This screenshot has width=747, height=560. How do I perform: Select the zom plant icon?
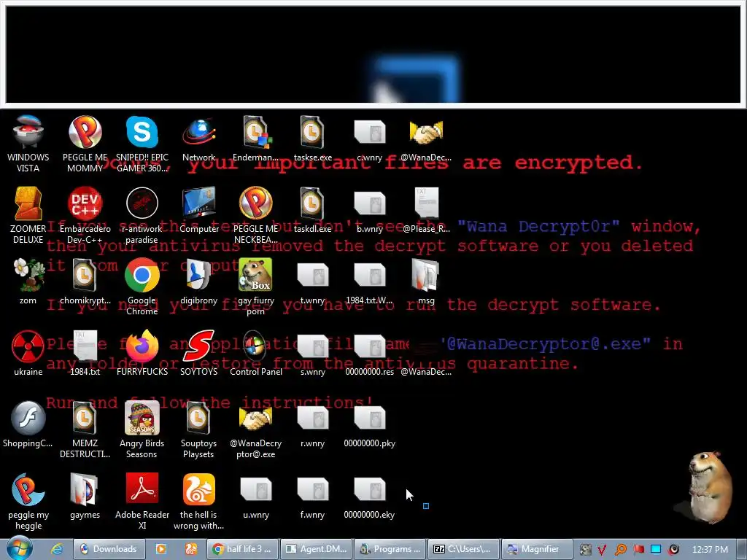tap(28, 282)
